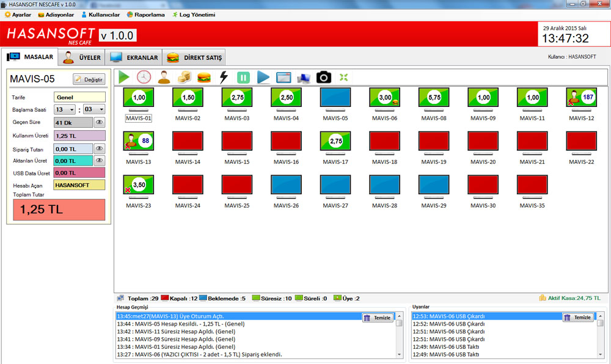Open the Log Yönetimi menu
Image resolution: width=611 pixels, height=364 pixels.
coord(194,15)
